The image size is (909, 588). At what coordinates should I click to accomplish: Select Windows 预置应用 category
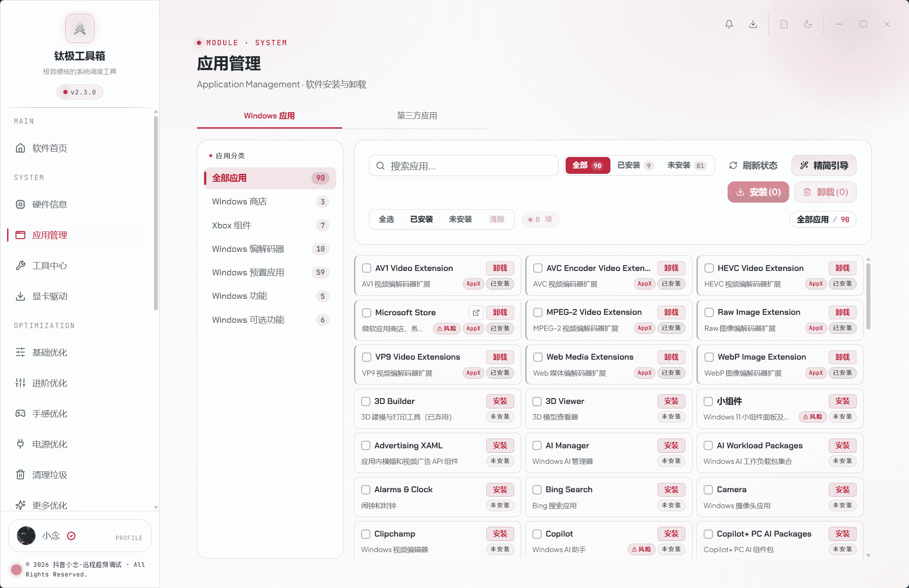click(x=270, y=272)
